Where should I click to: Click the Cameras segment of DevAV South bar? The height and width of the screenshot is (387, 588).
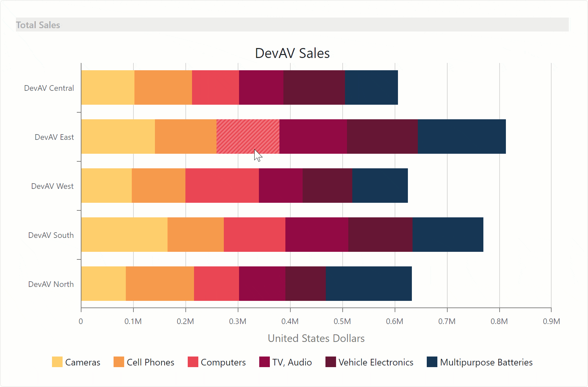tap(124, 234)
